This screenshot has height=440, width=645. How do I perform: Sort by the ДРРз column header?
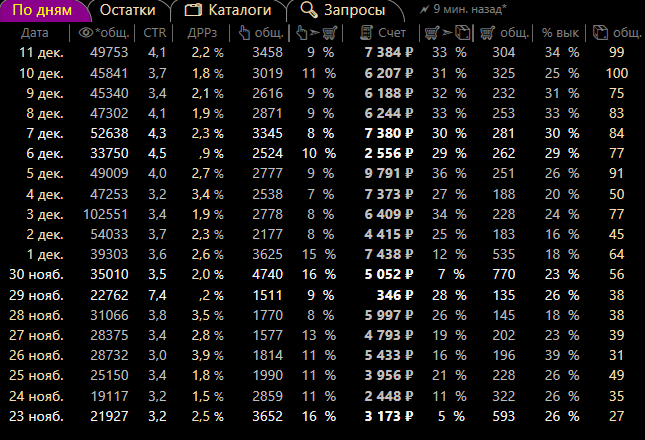click(202, 32)
